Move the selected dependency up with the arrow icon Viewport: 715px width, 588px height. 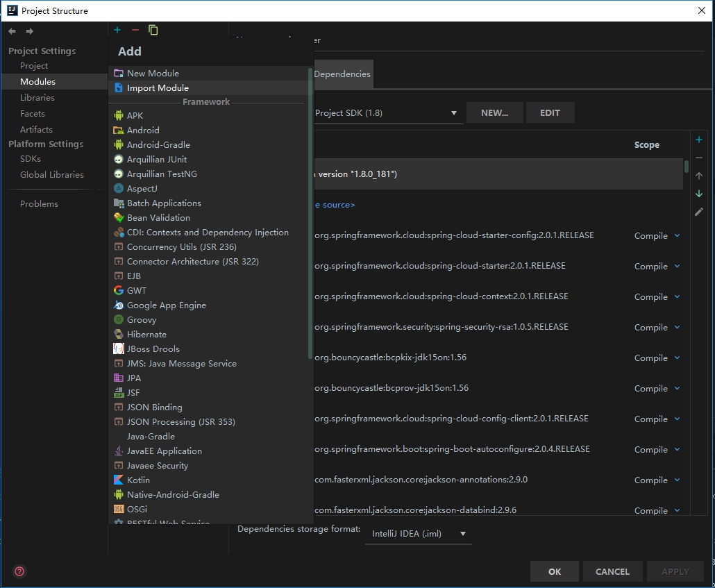coord(699,175)
